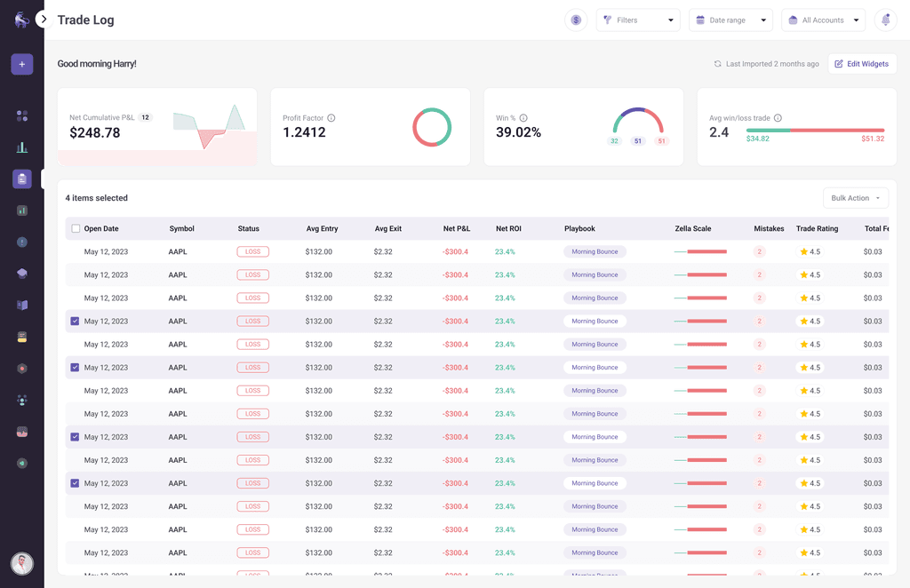Open the teal bar chart sidebar icon
910x588 pixels.
click(x=22, y=147)
